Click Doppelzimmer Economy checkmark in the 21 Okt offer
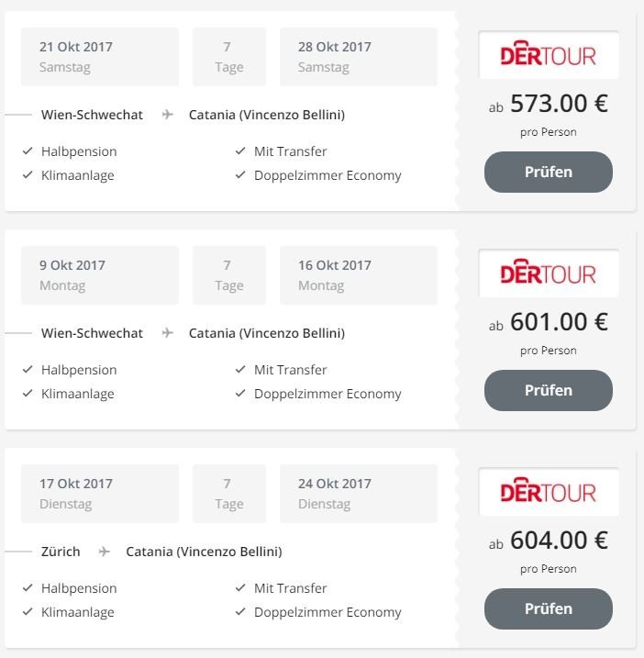This screenshot has width=644, height=658. 240,175
